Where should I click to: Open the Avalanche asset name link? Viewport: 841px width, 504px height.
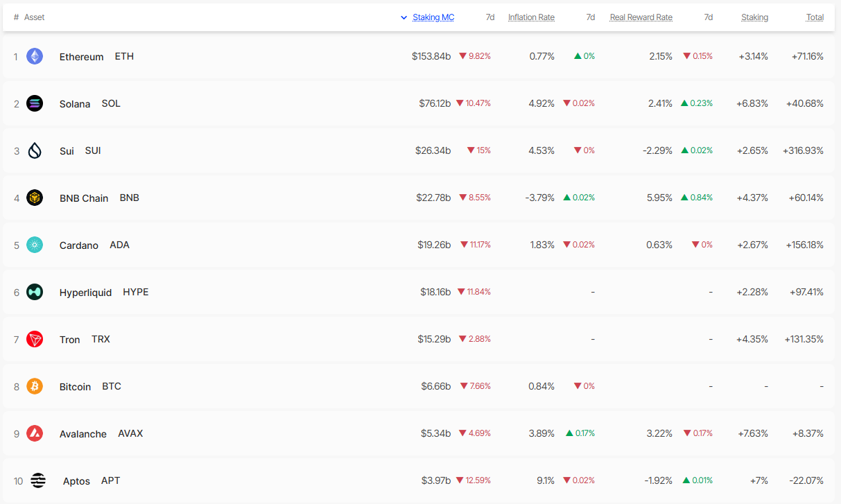click(83, 434)
